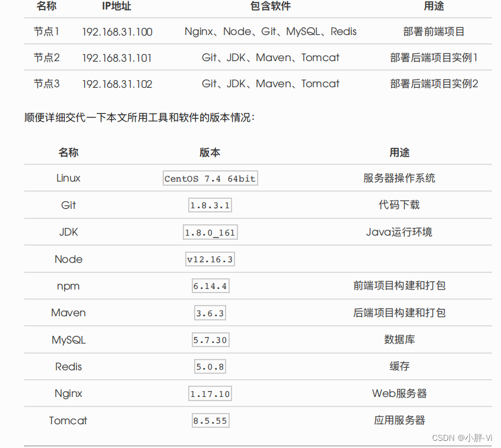Screen dimensions: 501x448
Task: Click the 版本 column header
Action: pyautogui.click(x=210, y=152)
